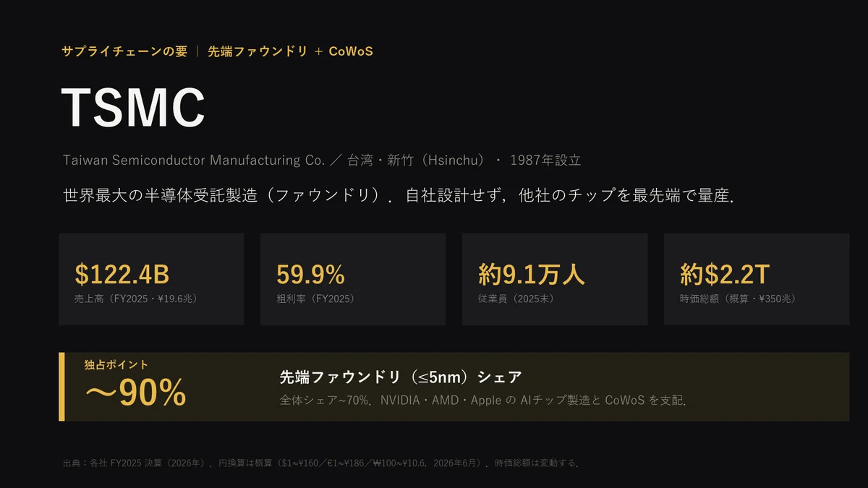This screenshot has width=868, height=488.
Task: Select the サプライチェーンの要 header label
Action: (124, 51)
